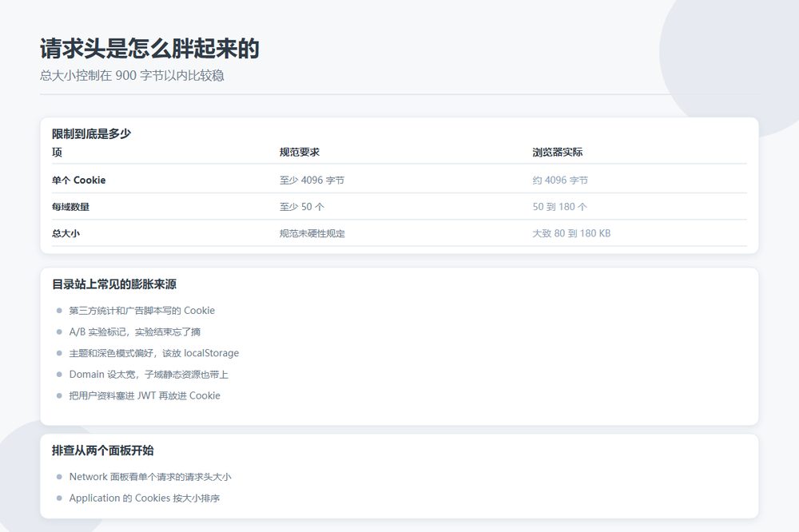799x532 pixels.
Task: Click the cell 至少 4096 字节
Action: coord(312,180)
